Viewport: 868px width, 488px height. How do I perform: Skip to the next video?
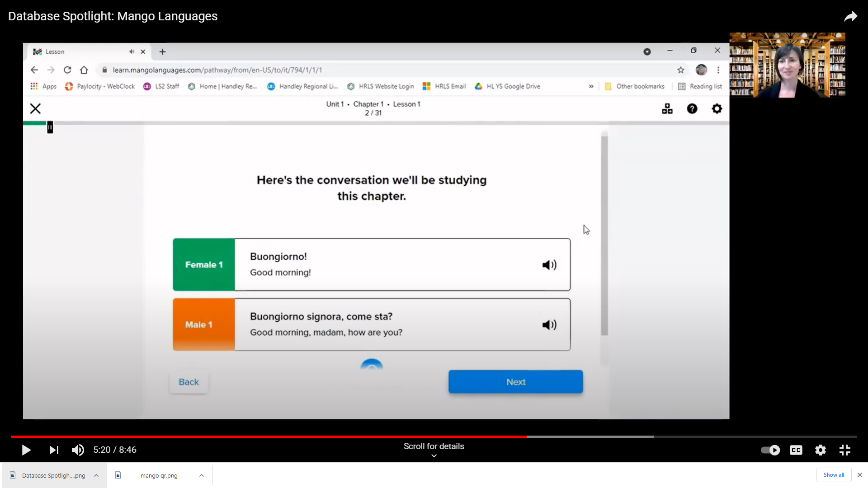click(x=54, y=450)
